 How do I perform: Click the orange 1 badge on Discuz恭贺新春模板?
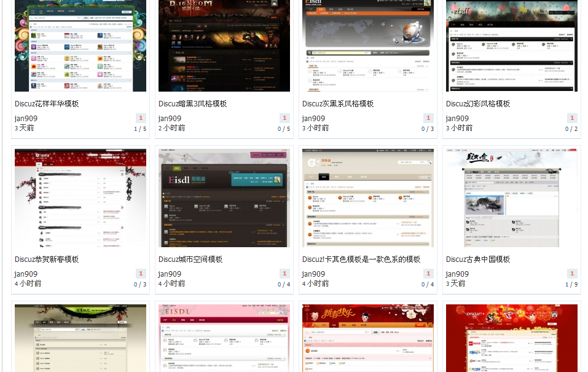(141, 274)
